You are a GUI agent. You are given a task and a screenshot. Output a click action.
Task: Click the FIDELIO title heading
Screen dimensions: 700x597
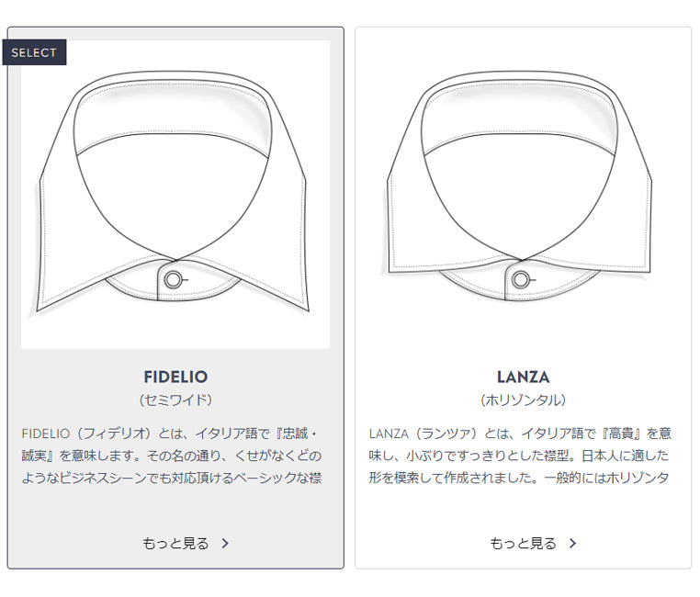pyautogui.click(x=175, y=377)
